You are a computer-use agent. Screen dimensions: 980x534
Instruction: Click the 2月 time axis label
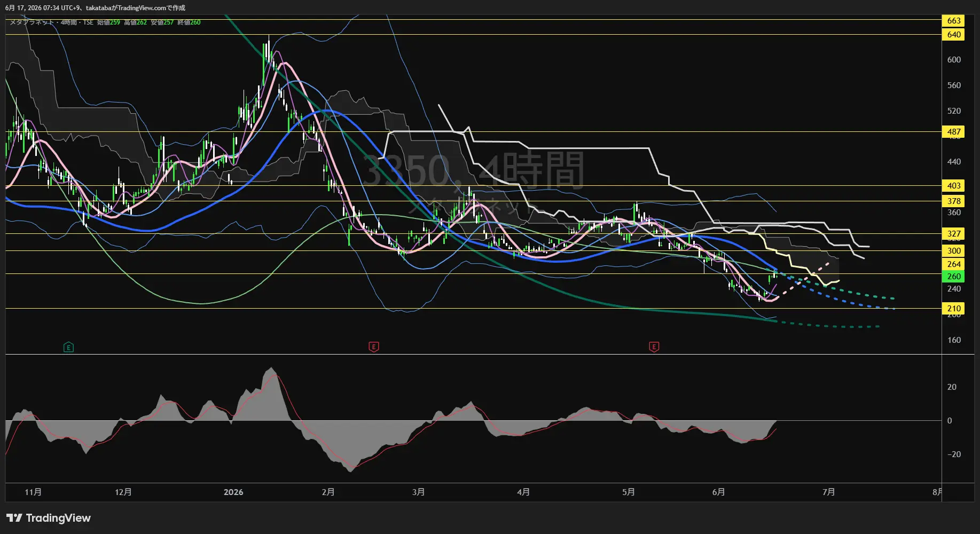click(328, 492)
